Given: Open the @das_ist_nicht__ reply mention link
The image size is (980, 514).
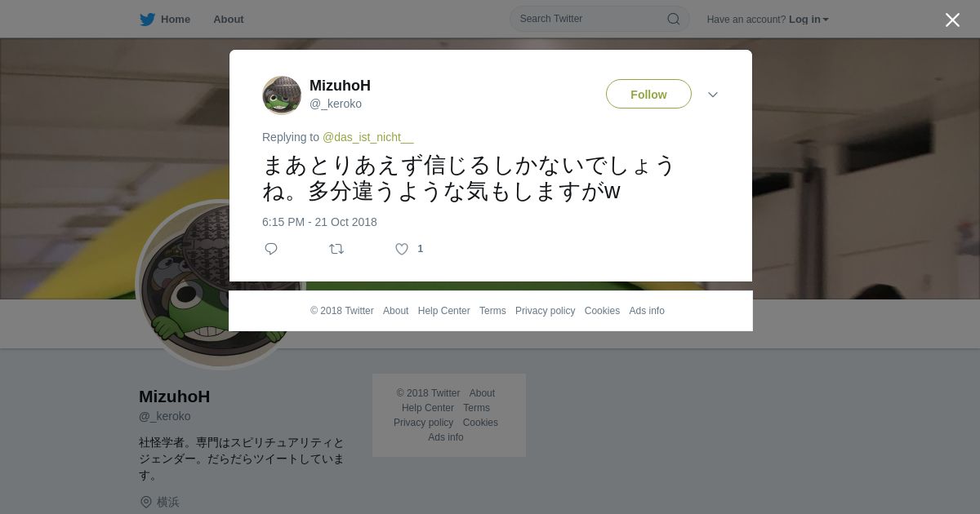Looking at the screenshot, I should [x=367, y=137].
